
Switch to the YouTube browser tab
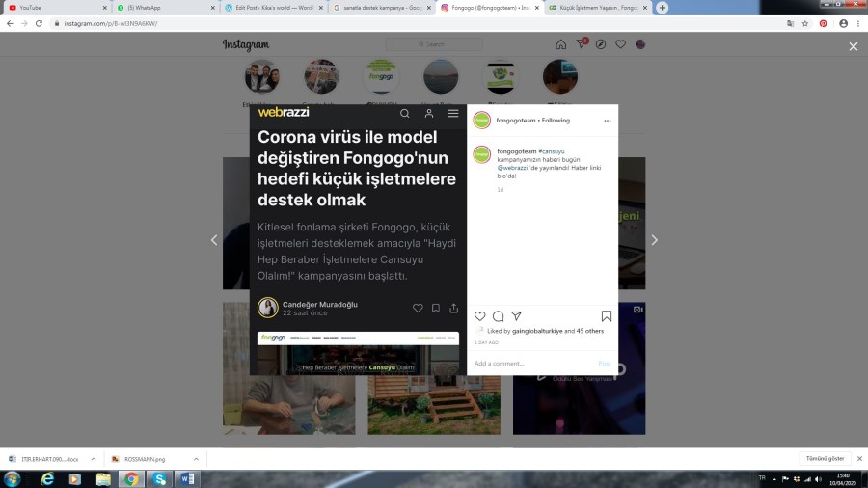[x=53, y=7]
